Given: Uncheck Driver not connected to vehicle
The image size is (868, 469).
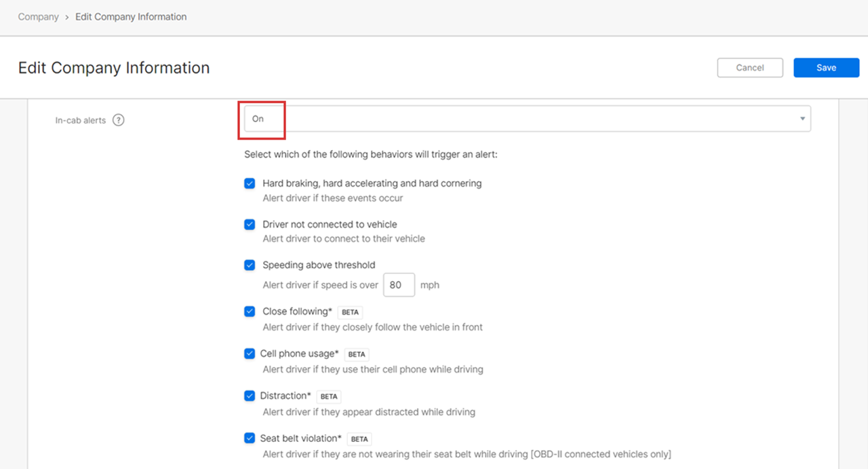Looking at the screenshot, I should (250, 224).
